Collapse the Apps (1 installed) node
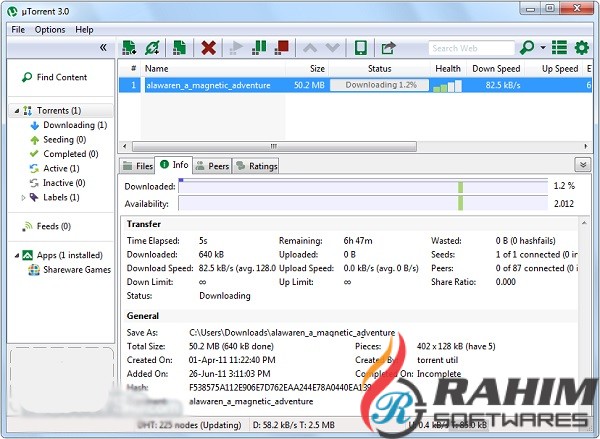 click(x=16, y=255)
